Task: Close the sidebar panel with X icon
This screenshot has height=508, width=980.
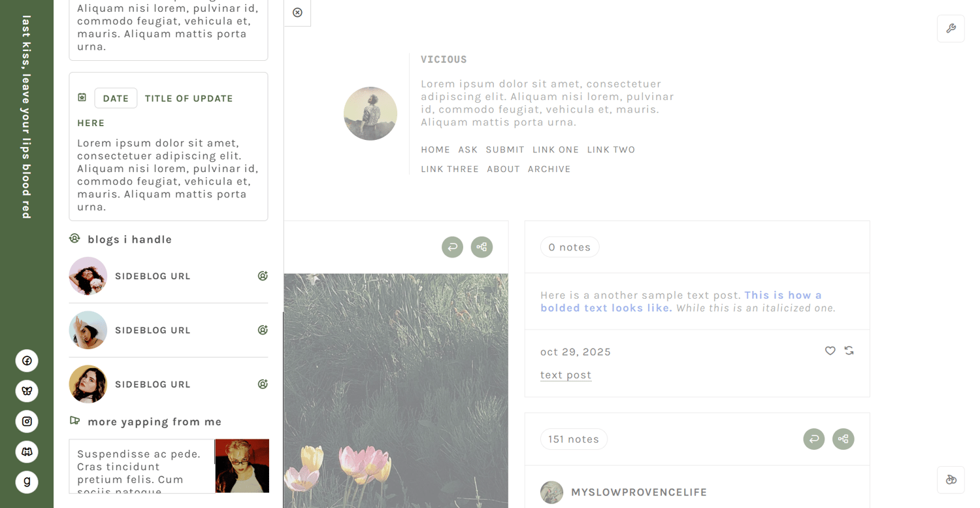Action: tap(297, 12)
